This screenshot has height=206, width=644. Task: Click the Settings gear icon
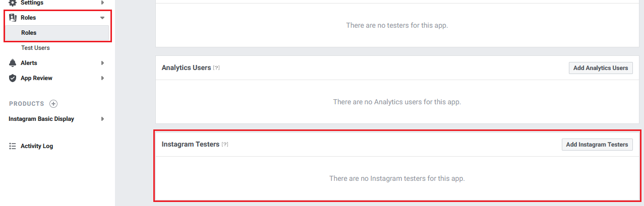tap(13, 3)
